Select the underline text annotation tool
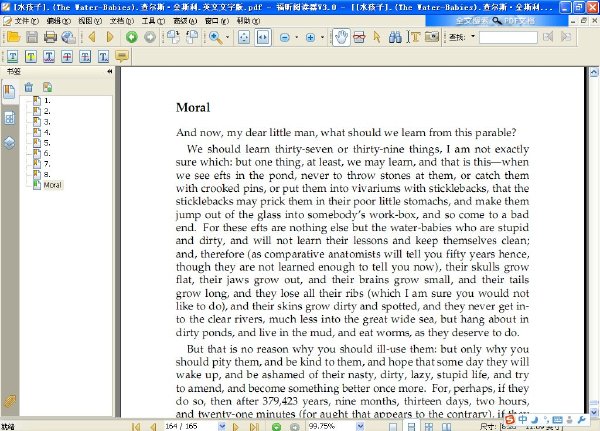This screenshot has height=431, width=600. [13, 57]
